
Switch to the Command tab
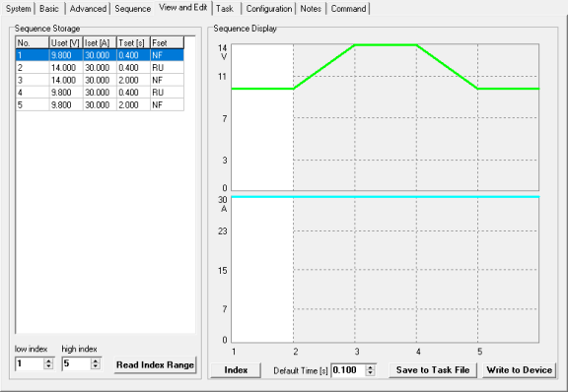[x=348, y=8]
